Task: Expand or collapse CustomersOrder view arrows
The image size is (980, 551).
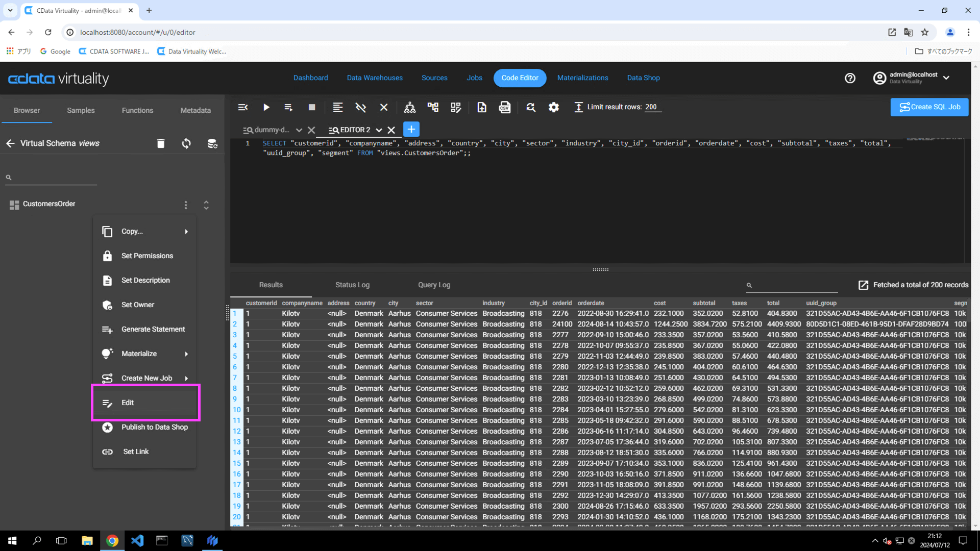Action: point(206,205)
